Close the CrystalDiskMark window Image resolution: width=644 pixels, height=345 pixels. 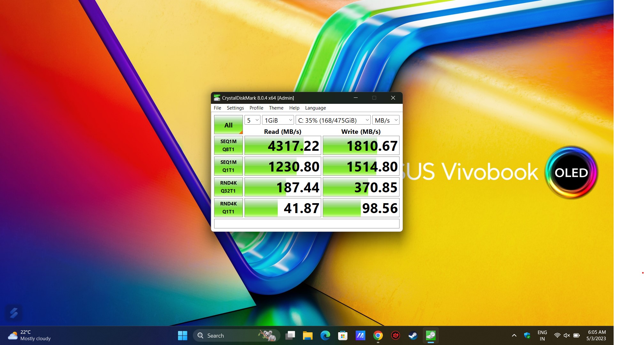click(x=393, y=98)
